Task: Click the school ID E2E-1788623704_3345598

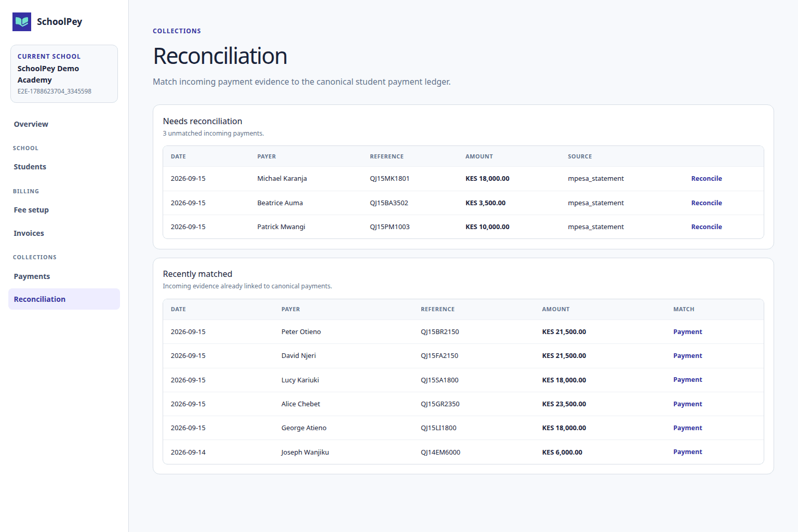Action: [x=55, y=91]
